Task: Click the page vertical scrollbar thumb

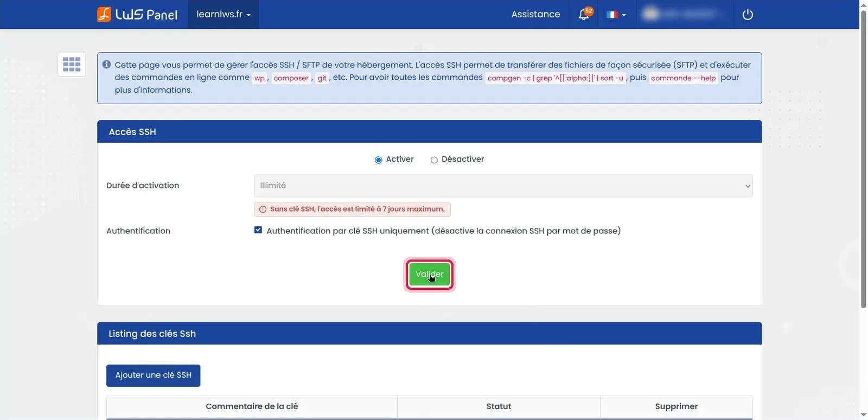Action: (x=864, y=158)
